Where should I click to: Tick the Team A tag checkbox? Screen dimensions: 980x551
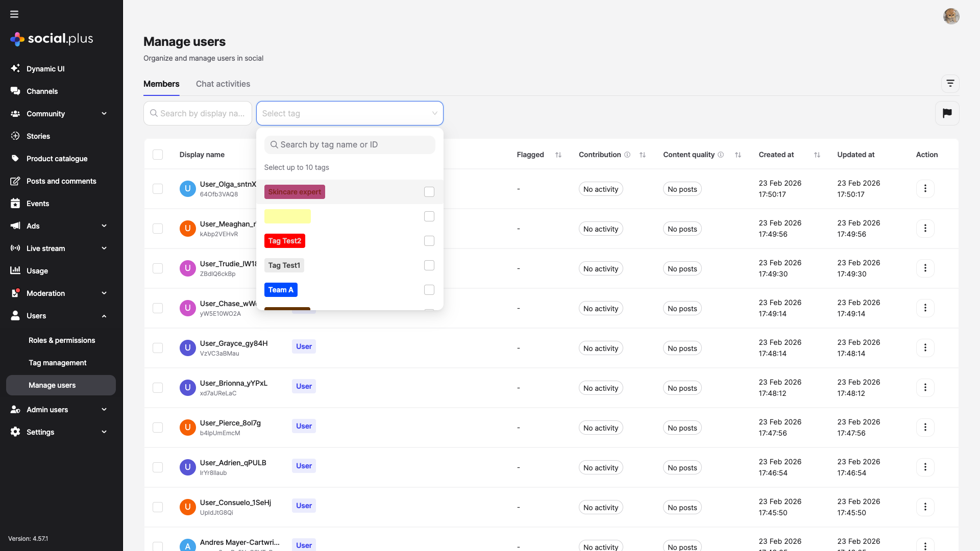point(429,289)
